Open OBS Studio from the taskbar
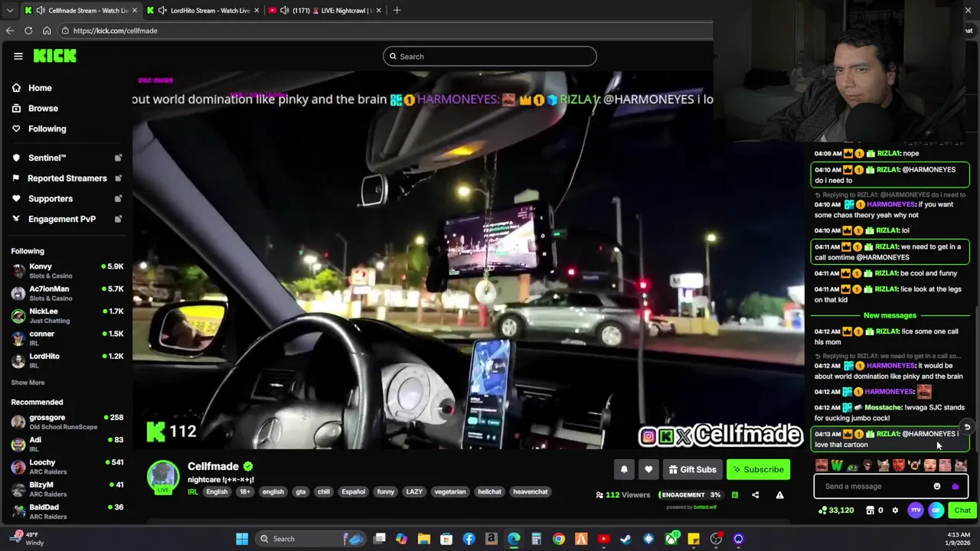The width and height of the screenshot is (980, 551). click(716, 539)
